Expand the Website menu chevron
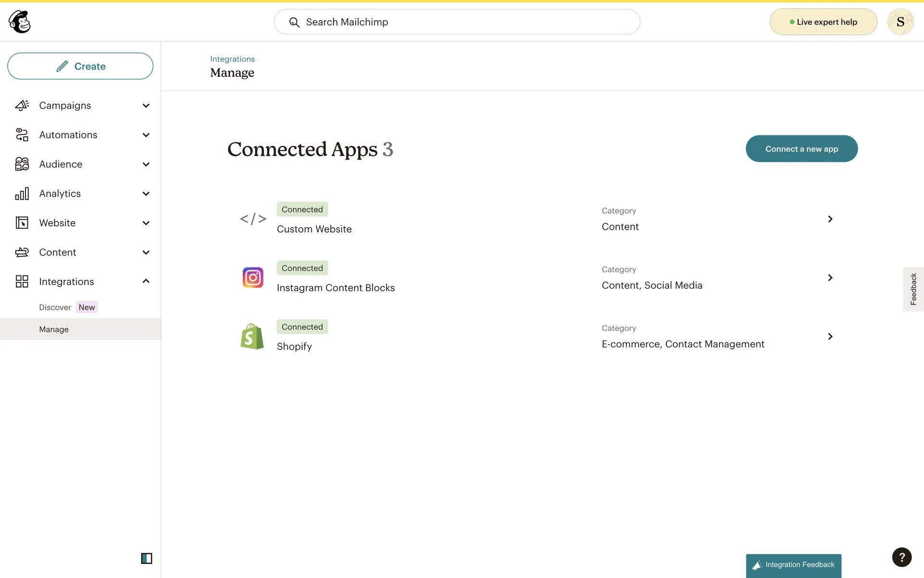Screen dimensions: 924x578 [x=146, y=223]
